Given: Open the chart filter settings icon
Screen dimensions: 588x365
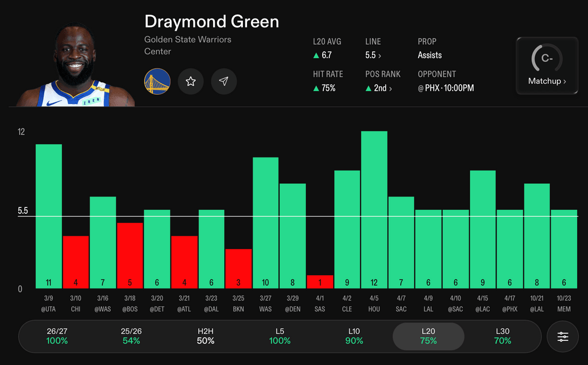Looking at the screenshot, I should 563,336.
